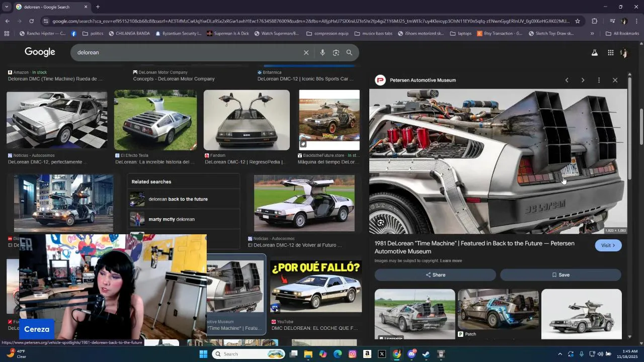Submit the search with the magnifier icon

click(x=349, y=52)
